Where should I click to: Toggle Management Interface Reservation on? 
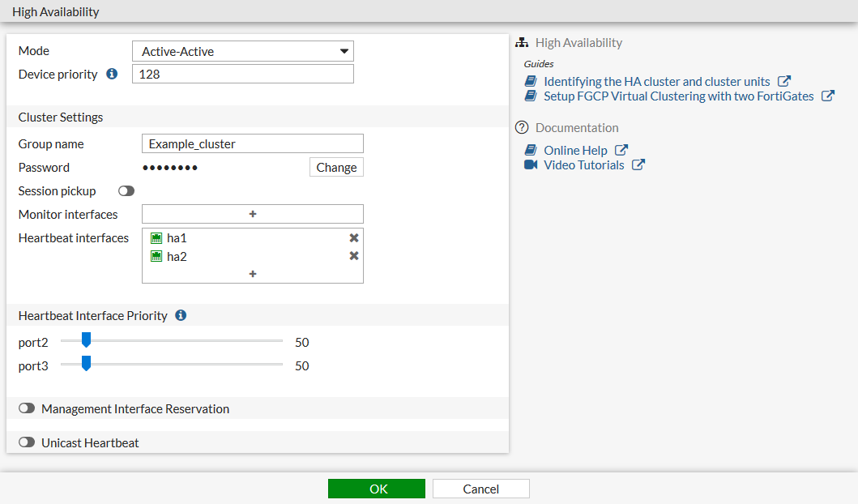(x=28, y=408)
